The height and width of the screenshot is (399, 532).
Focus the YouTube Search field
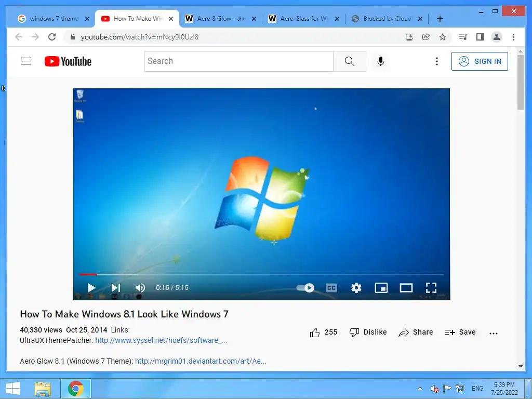click(238, 61)
